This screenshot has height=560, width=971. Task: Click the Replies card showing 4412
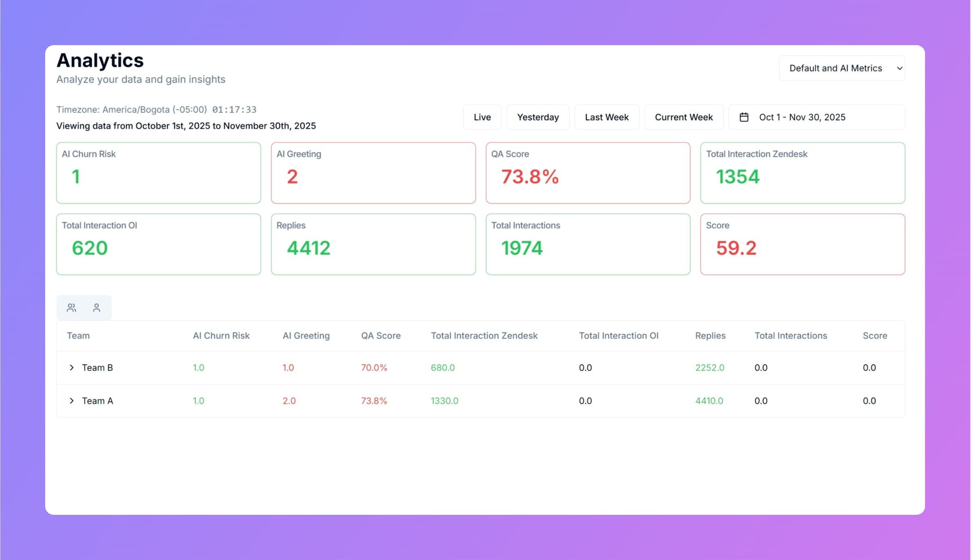[373, 244]
